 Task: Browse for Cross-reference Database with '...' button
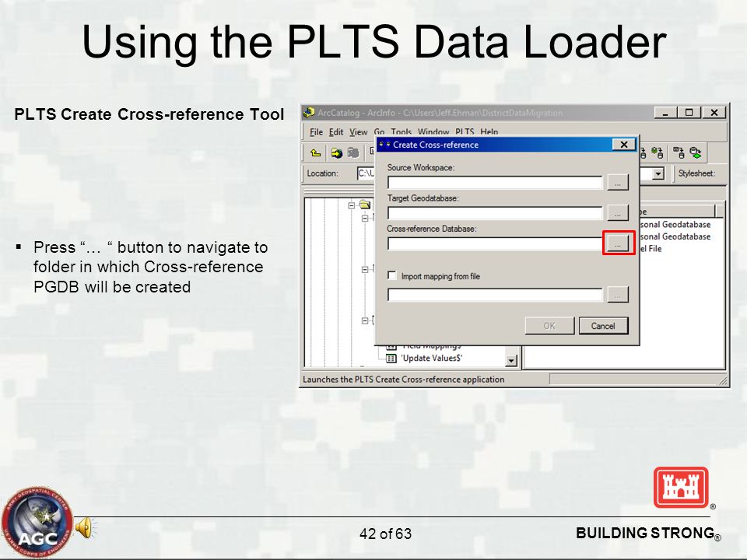[618, 243]
